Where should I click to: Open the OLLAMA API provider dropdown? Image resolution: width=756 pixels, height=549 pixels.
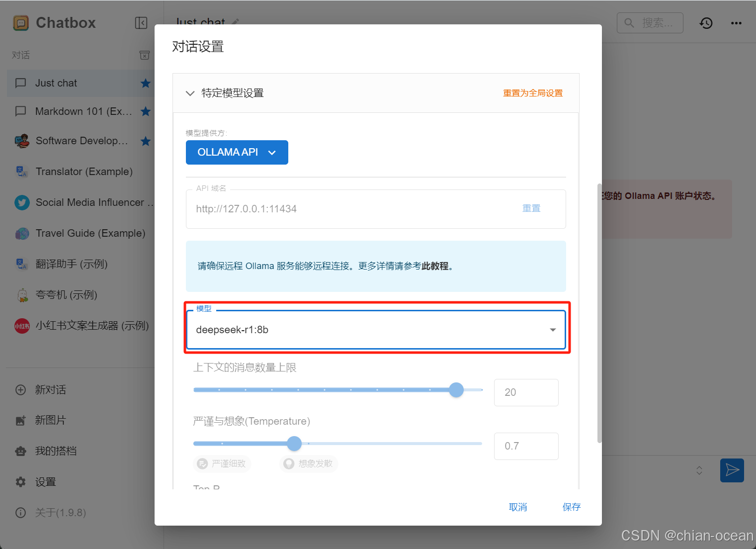click(237, 152)
